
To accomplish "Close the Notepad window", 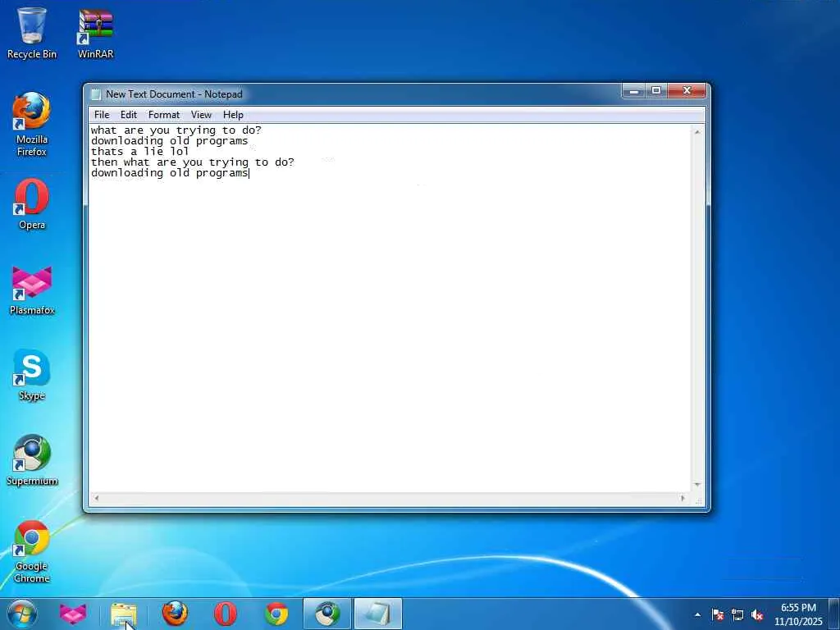I will click(687, 91).
